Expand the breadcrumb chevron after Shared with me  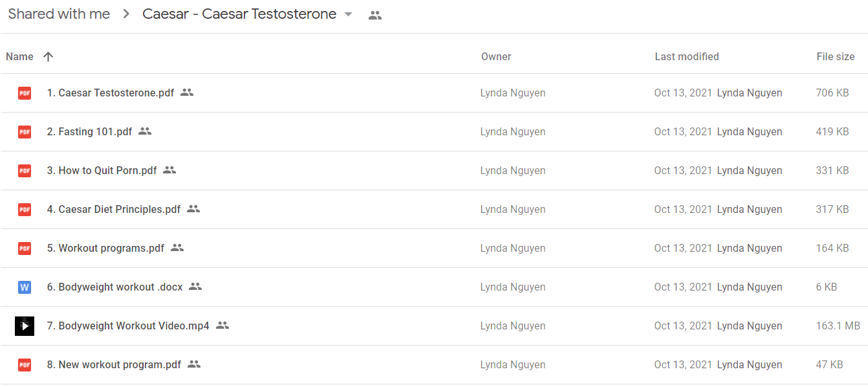[126, 14]
